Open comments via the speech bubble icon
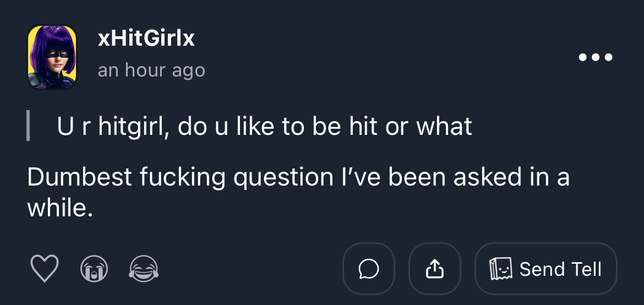Viewport: 644px width, 305px height. click(368, 269)
